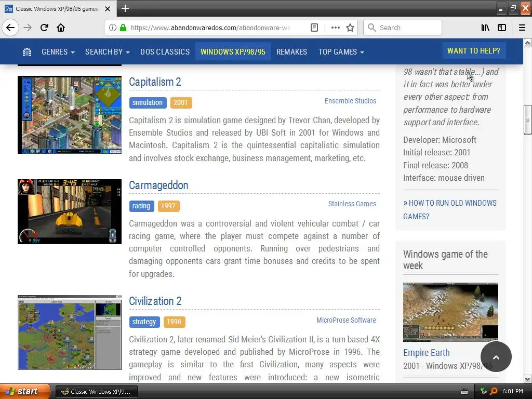The height and width of the screenshot is (399, 532).
Task: Click the browser tab titled Classic Windows XP/98/95 games
Action: point(58,9)
